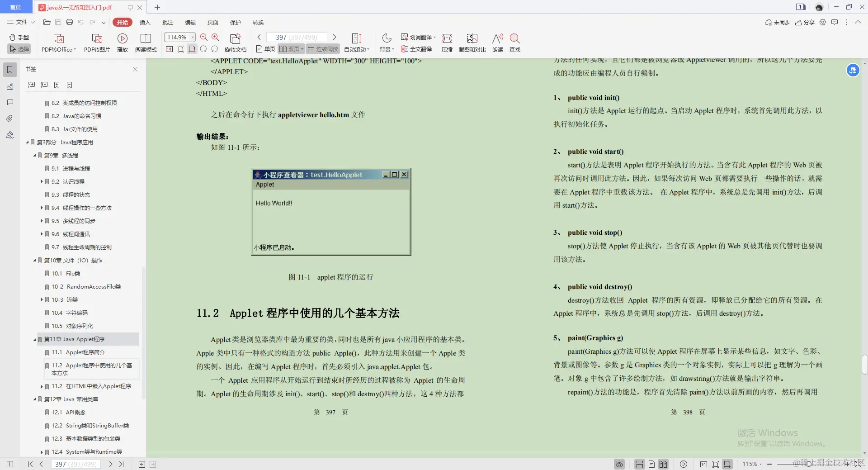Viewport: 868px width, 470px height.
Task: Start 播放 slideshow playback
Action: pyautogui.click(x=122, y=43)
